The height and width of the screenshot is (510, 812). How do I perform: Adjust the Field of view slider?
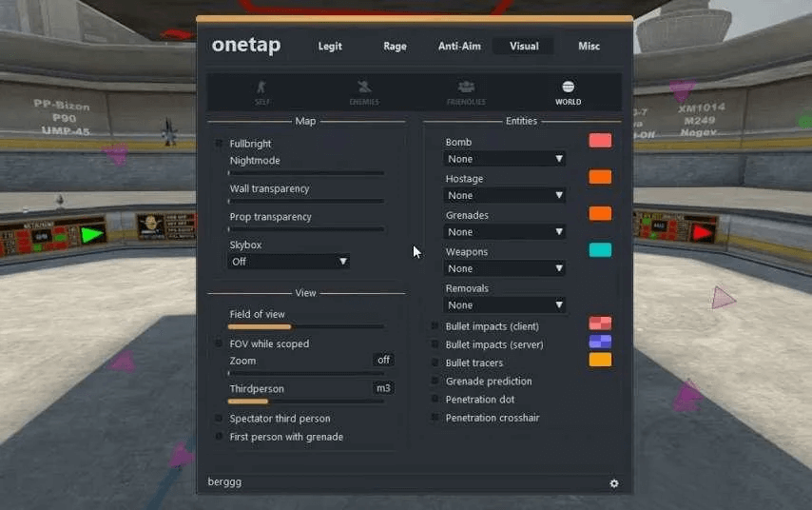point(306,326)
